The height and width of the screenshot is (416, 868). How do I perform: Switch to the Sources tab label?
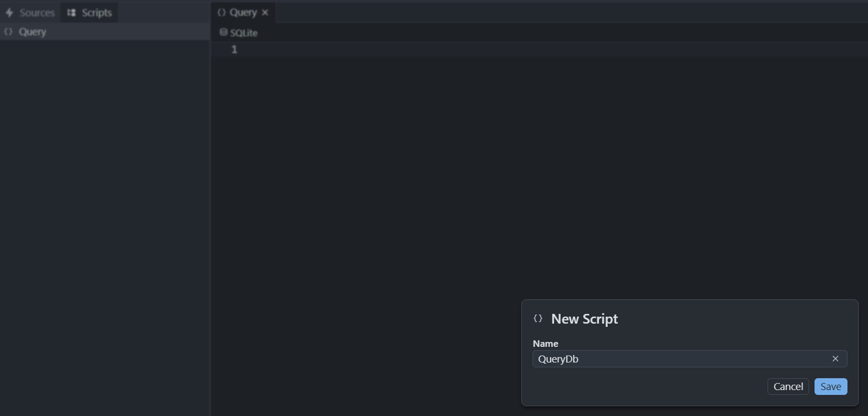point(37,12)
